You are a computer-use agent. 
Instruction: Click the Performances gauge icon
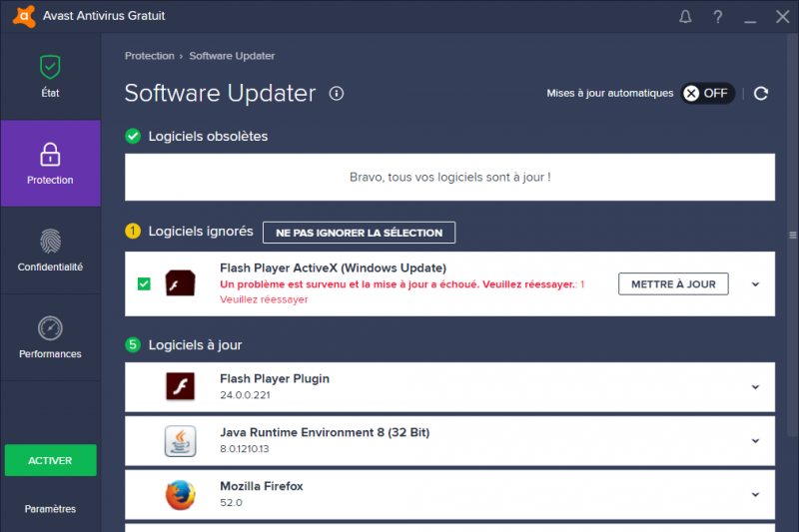click(50, 328)
